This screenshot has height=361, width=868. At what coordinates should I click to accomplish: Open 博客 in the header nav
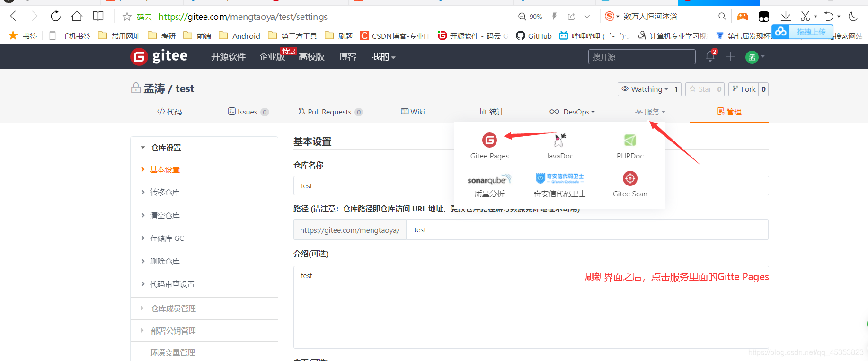pyautogui.click(x=347, y=57)
